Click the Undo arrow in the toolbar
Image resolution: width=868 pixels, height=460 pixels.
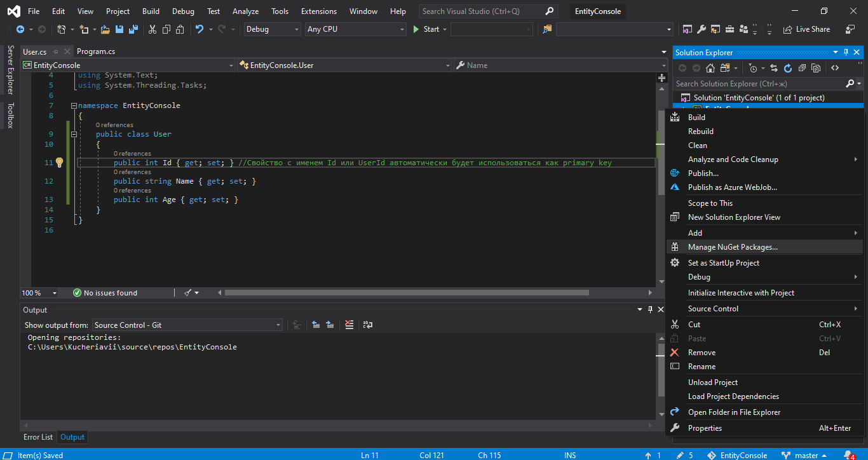[x=200, y=29]
